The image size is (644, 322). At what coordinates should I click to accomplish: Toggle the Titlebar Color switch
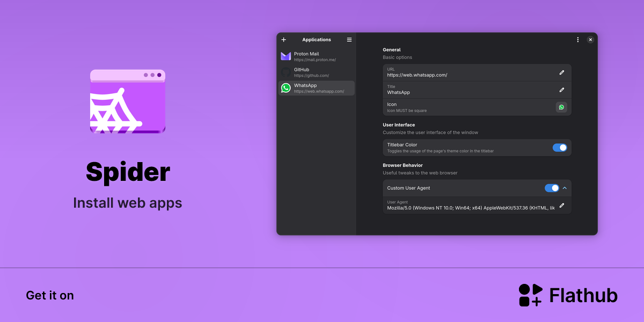(560, 148)
